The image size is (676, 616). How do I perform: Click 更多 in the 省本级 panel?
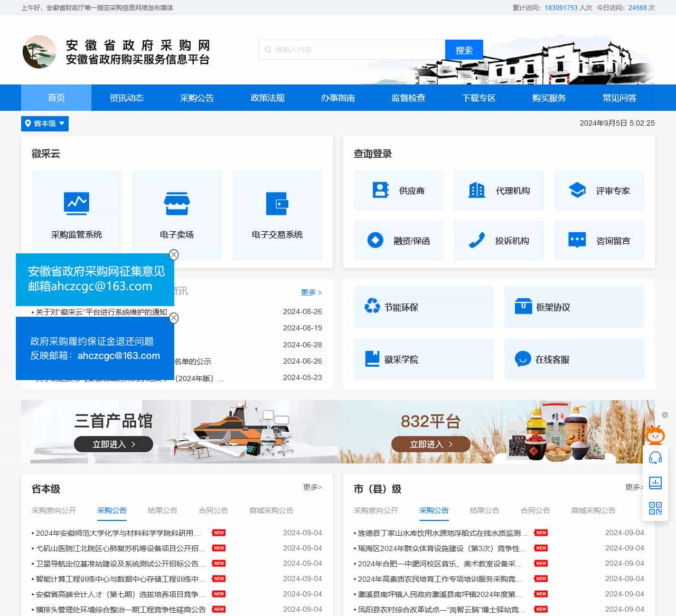coord(312,487)
